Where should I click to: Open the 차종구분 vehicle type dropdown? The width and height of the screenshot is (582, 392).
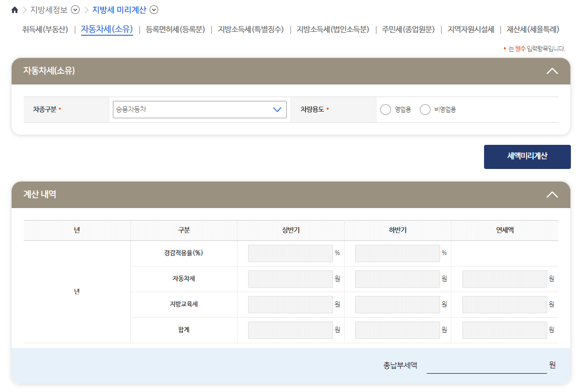(199, 110)
